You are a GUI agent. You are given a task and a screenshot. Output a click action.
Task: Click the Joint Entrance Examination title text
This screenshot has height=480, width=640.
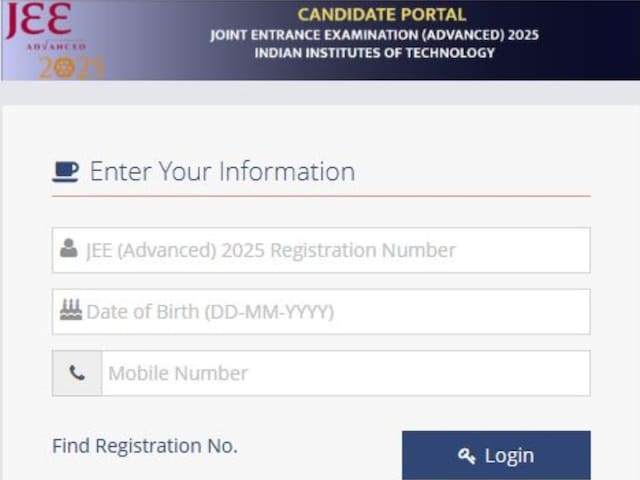pos(375,35)
